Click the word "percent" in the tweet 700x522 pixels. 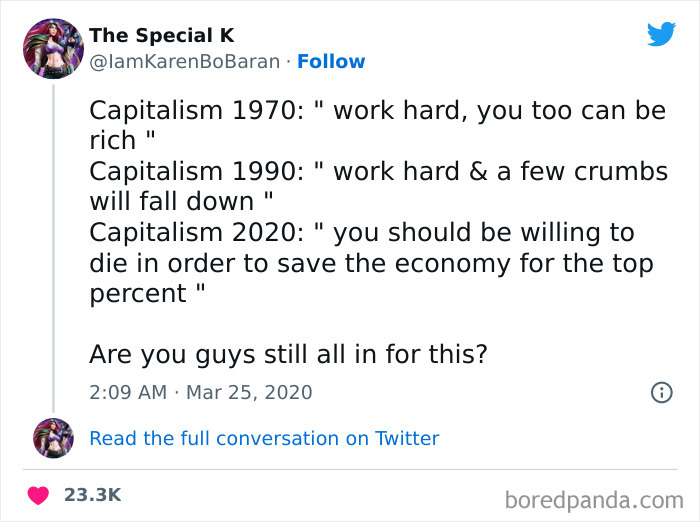tap(138, 294)
